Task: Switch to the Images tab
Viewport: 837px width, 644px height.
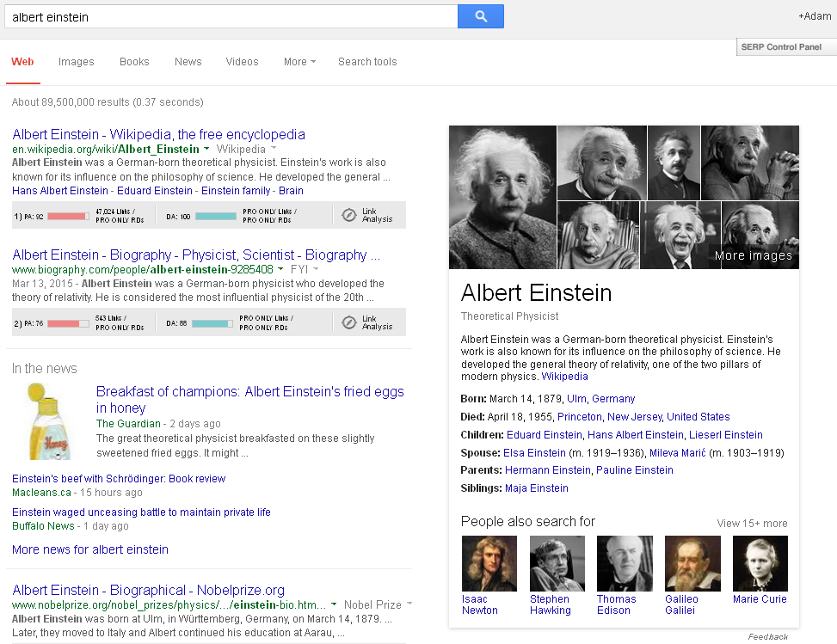Action: 77,62
